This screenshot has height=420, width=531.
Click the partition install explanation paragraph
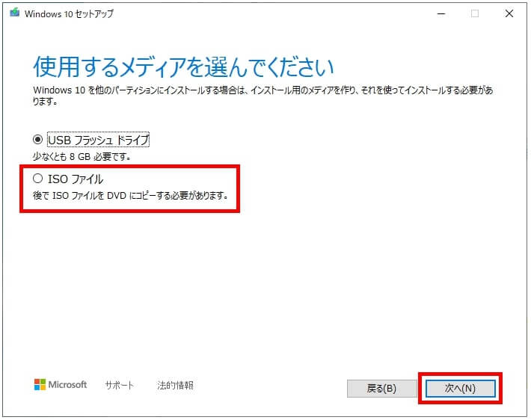(x=263, y=96)
